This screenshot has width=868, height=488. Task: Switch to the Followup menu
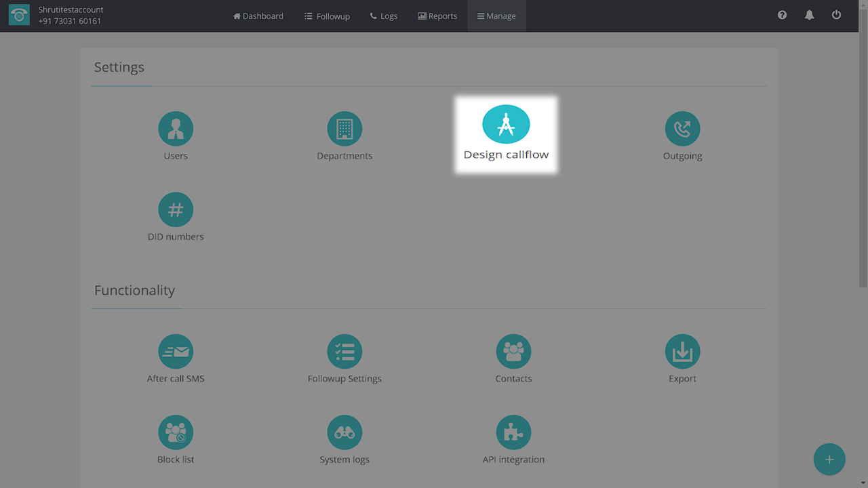327,16
